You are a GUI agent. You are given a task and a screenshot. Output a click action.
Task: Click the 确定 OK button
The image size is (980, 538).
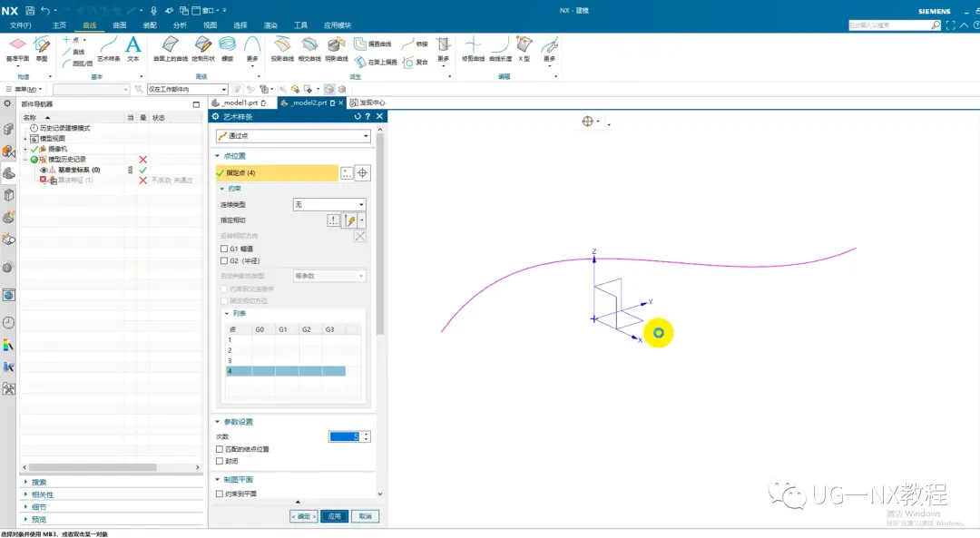(x=304, y=516)
